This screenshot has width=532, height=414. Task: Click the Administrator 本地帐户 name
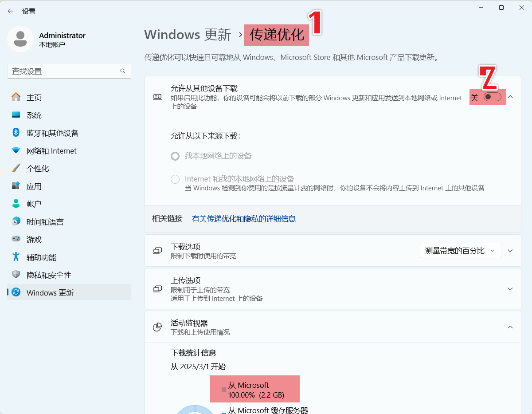tap(62, 39)
